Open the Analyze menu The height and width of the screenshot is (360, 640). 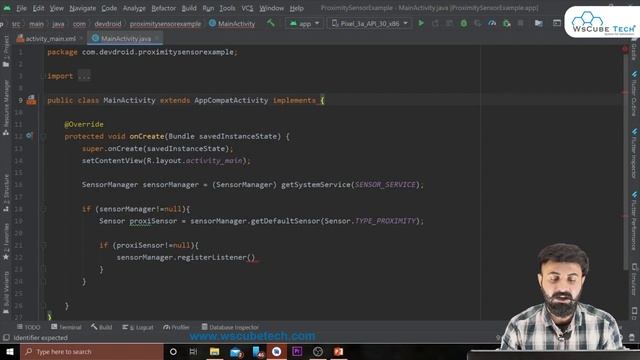134,8
